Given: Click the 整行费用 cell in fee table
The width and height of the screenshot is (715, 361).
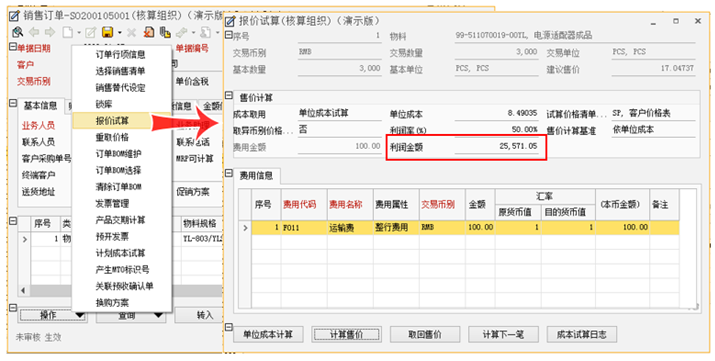Looking at the screenshot, I should pyautogui.click(x=396, y=227).
